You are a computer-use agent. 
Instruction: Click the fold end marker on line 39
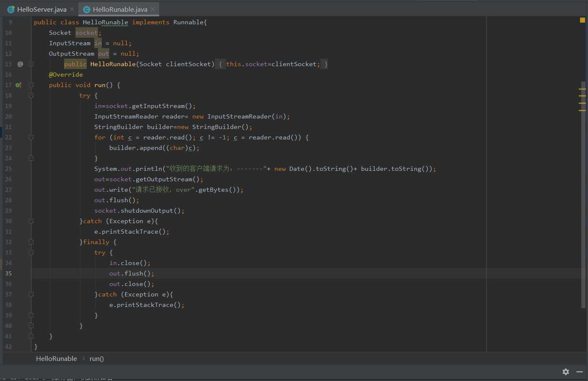point(31,315)
